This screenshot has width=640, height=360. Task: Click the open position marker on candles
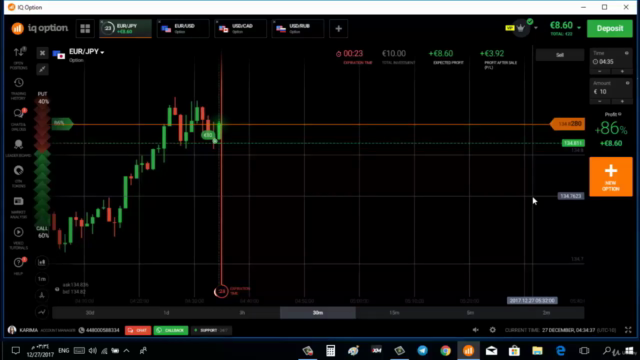pyautogui.click(x=208, y=135)
